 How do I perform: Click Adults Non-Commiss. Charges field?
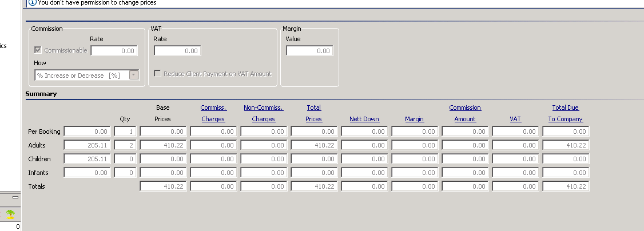click(x=264, y=145)
